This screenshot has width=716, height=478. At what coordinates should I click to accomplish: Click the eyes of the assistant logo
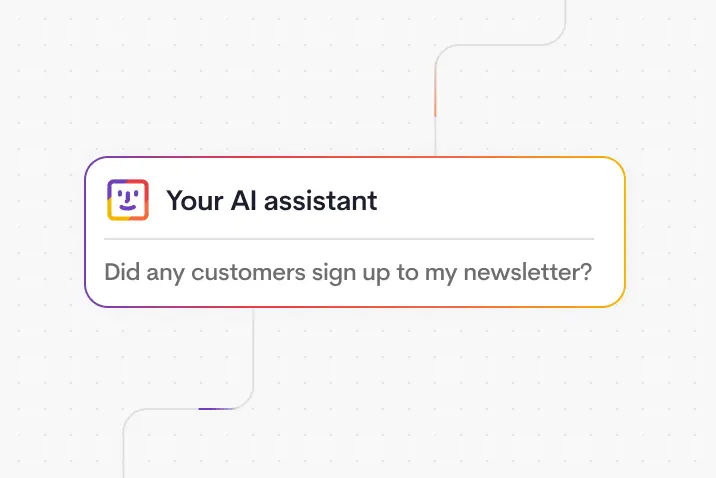coord(128,193)
